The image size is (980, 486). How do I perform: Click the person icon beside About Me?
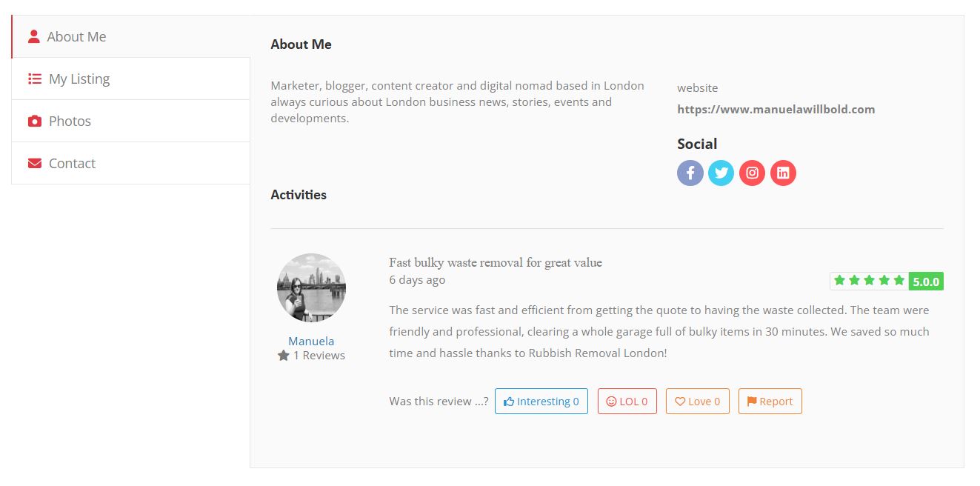coord(33,36)
